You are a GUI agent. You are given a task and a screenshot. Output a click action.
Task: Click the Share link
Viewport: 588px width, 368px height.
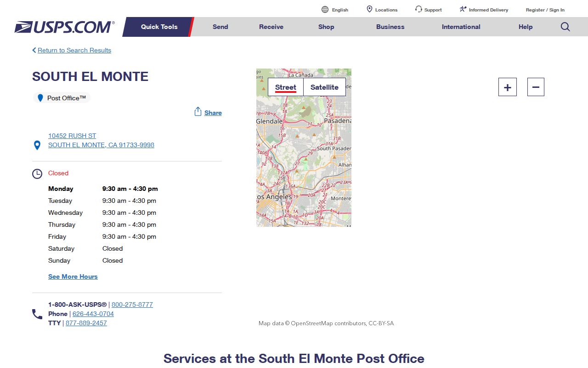point(213,113)
